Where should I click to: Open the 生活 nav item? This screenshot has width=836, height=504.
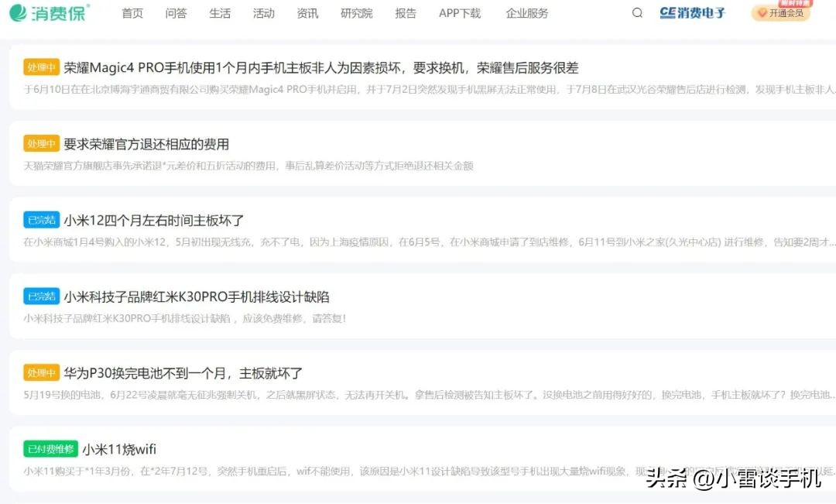point(220,13)
